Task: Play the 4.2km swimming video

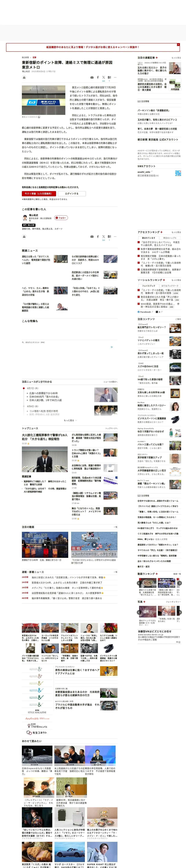Action: [94, 545]
